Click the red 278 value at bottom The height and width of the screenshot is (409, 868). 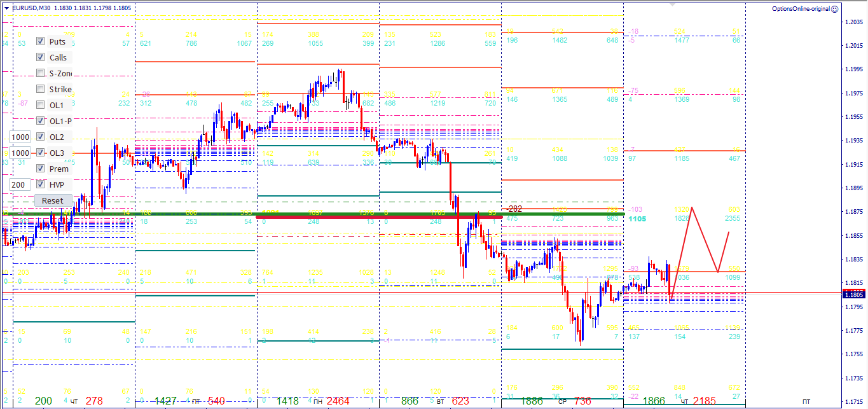click(94, 401)
